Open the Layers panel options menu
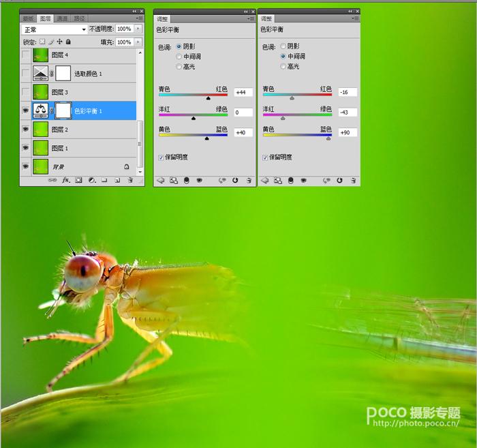Viewport: 477px width, 448px height. (x=139, y=18)
